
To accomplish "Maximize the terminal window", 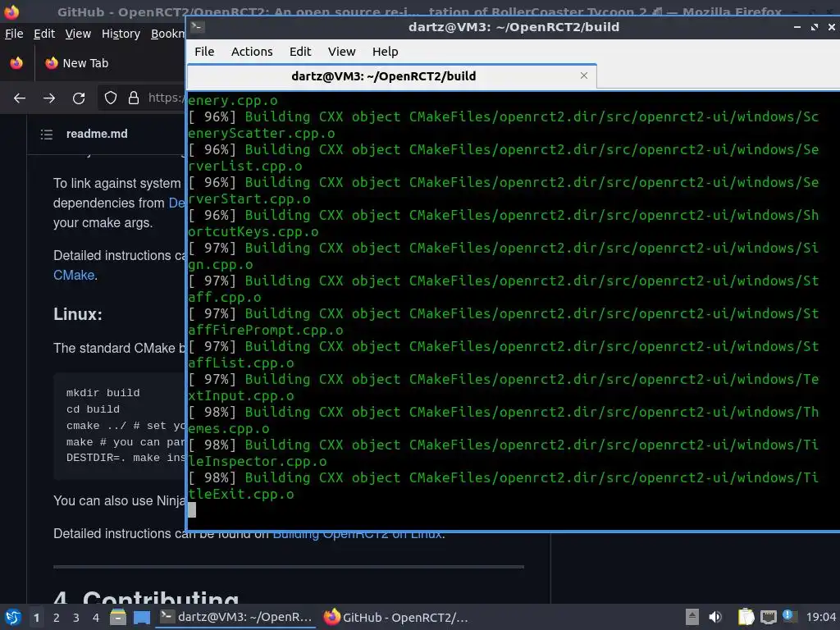I will click(815, 27).
